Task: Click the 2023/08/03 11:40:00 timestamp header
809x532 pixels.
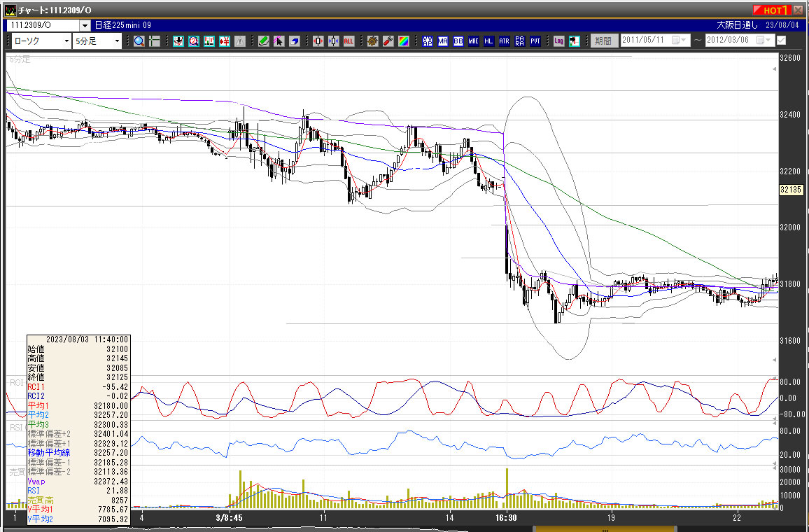Action: click(x=87, y=339)
